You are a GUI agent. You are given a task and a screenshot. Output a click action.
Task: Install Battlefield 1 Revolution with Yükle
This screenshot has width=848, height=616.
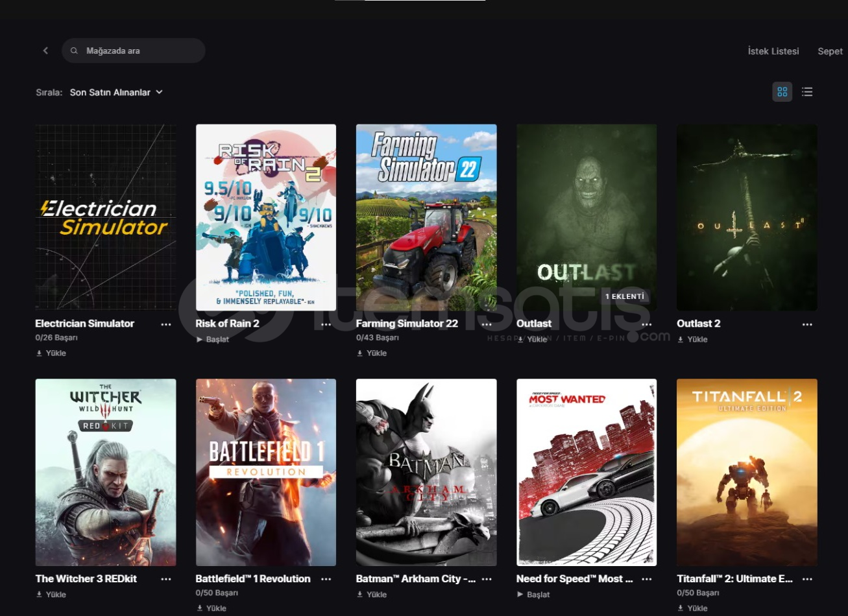(x=212, y=608)
